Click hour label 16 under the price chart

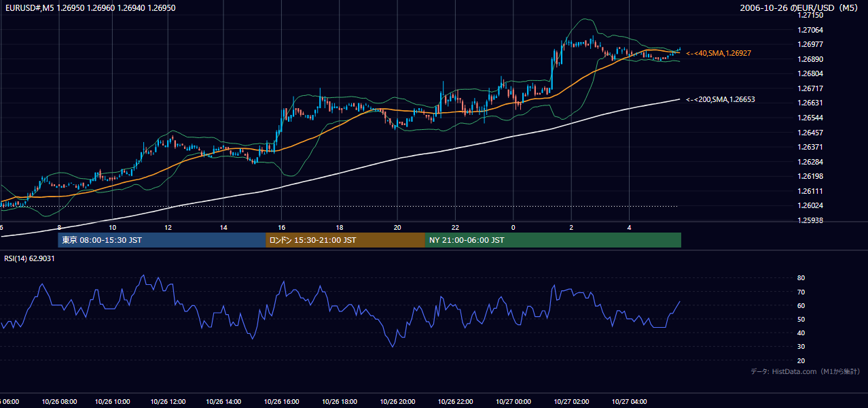pos(281,227)
